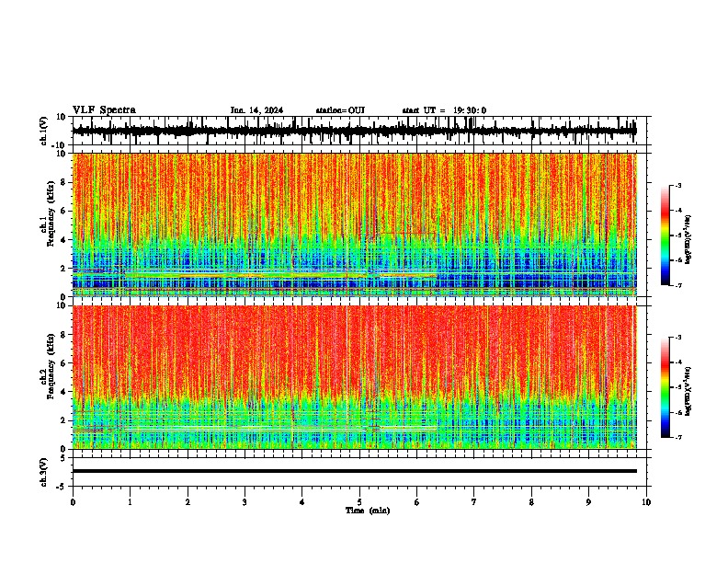Click the "Time (min)" x-axis label
728x563 pixels.
[x=368, y=511]
